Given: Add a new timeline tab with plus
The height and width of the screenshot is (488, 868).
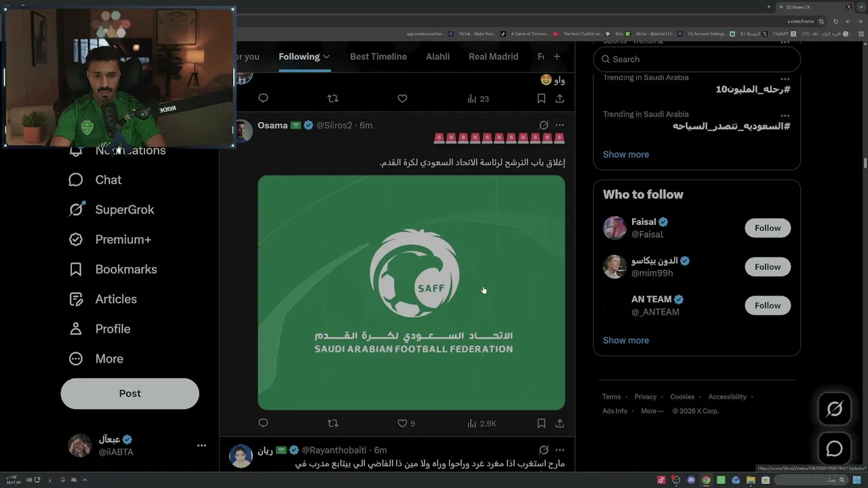Looking at the screenshot, I should (x=557, y=57).
